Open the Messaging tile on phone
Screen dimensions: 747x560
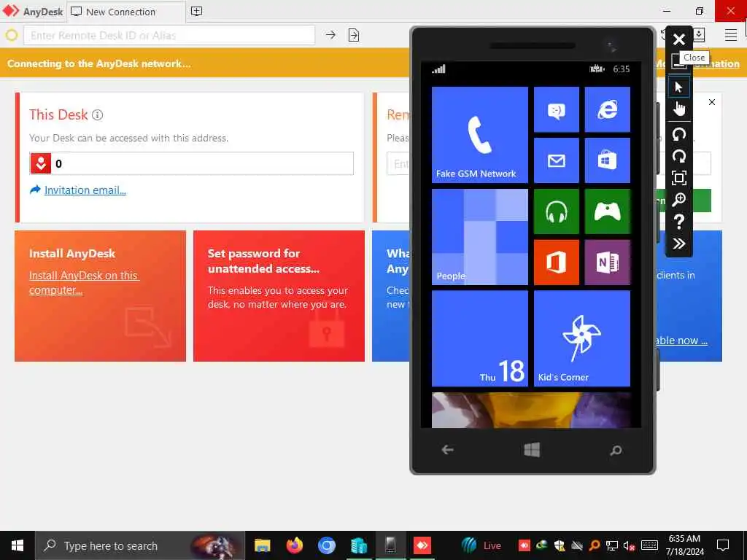[x=557, y=109]
